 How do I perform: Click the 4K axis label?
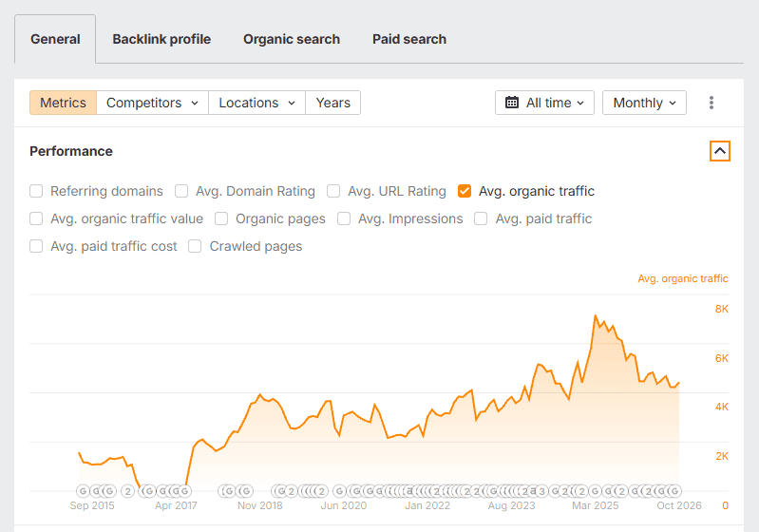pos(722,407)
